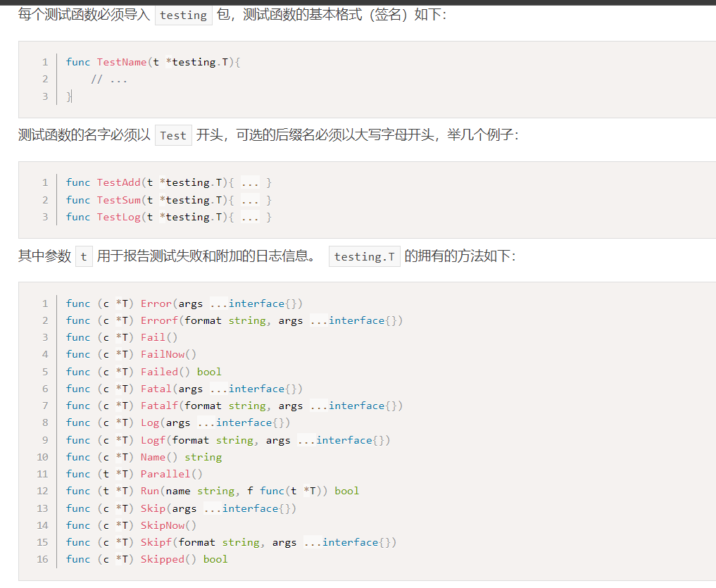Click the TestLog function name
This screenshot has width=716, height=588.
tap(118, 216)
